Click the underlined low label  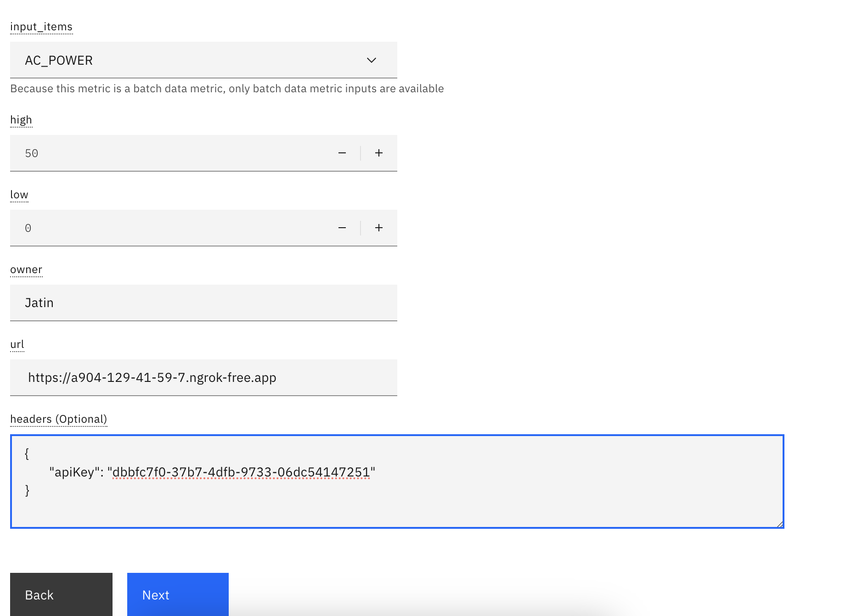point(19,194)
